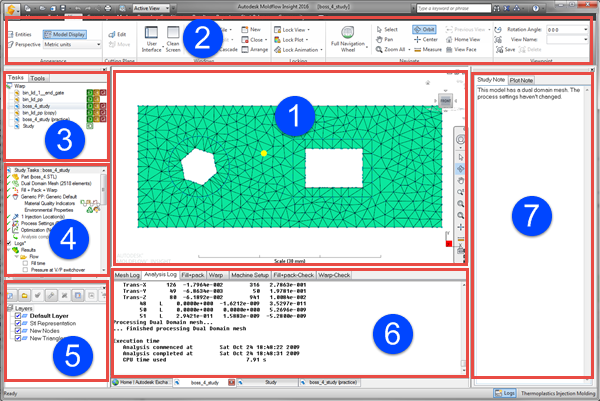Click the Zoom All tool
600x401 pixels.
(x=390, y=49)
